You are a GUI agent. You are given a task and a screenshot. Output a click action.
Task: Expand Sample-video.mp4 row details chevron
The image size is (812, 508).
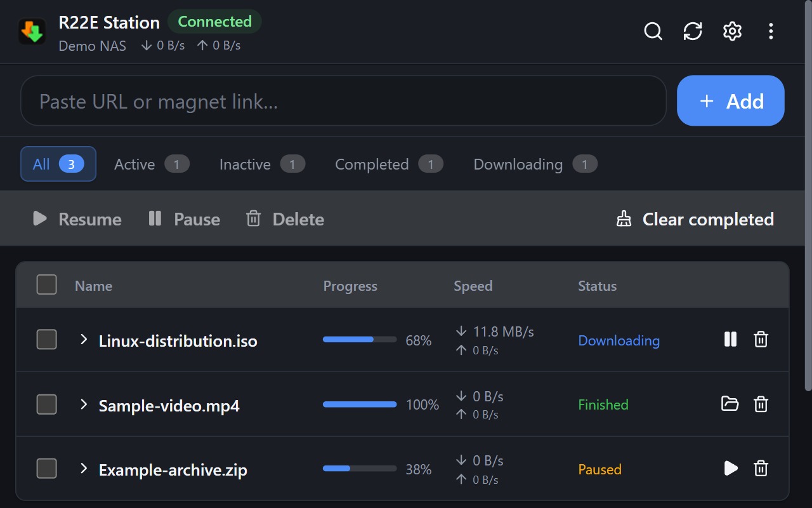pyautogui.click(x=83, y=404)
